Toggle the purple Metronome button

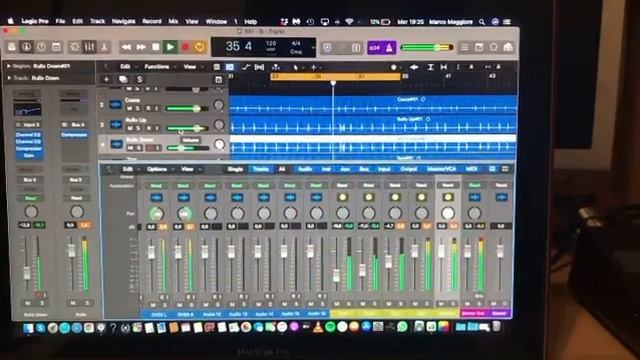point(389,48)
